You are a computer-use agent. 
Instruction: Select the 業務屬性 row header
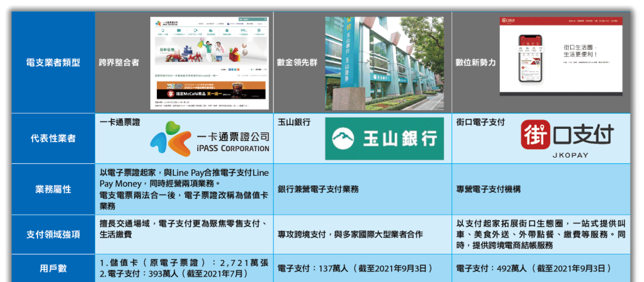[54, 189]
